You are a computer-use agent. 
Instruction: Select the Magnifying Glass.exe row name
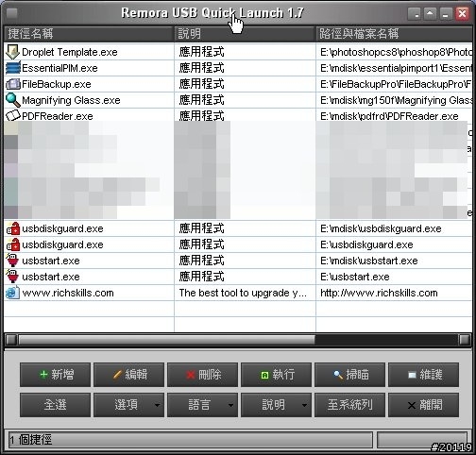coord(71,100)
